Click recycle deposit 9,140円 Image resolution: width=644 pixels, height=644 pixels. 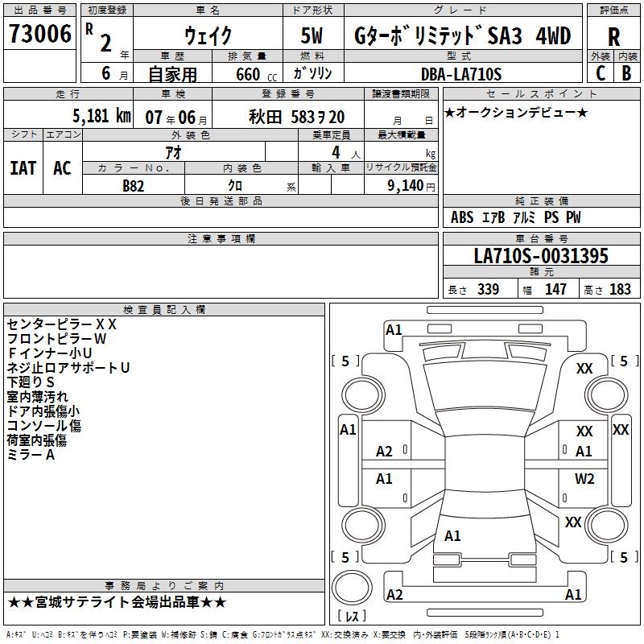click(x=411, y=186)
